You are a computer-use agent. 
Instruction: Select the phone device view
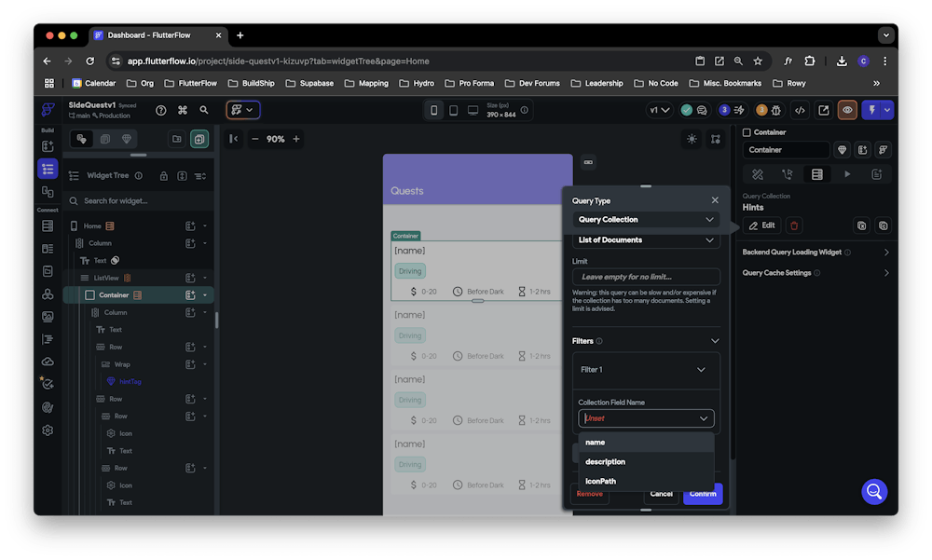433,110
